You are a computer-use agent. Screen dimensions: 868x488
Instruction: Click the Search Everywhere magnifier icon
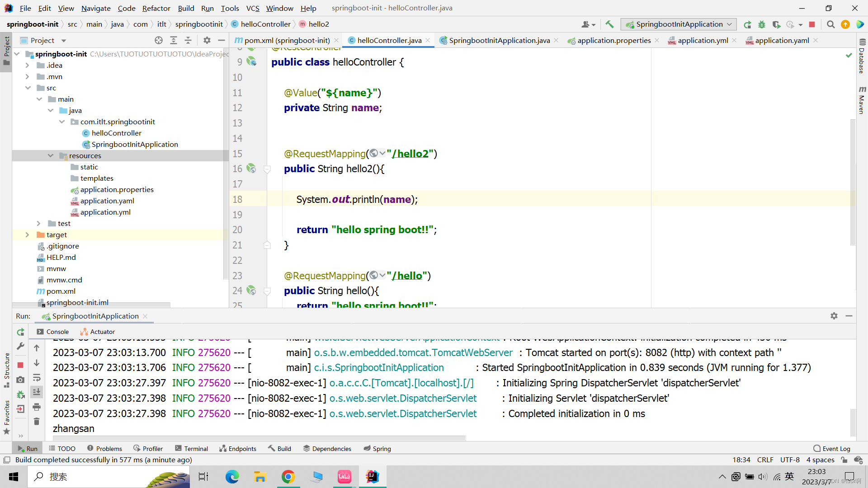tap(830, 24)
